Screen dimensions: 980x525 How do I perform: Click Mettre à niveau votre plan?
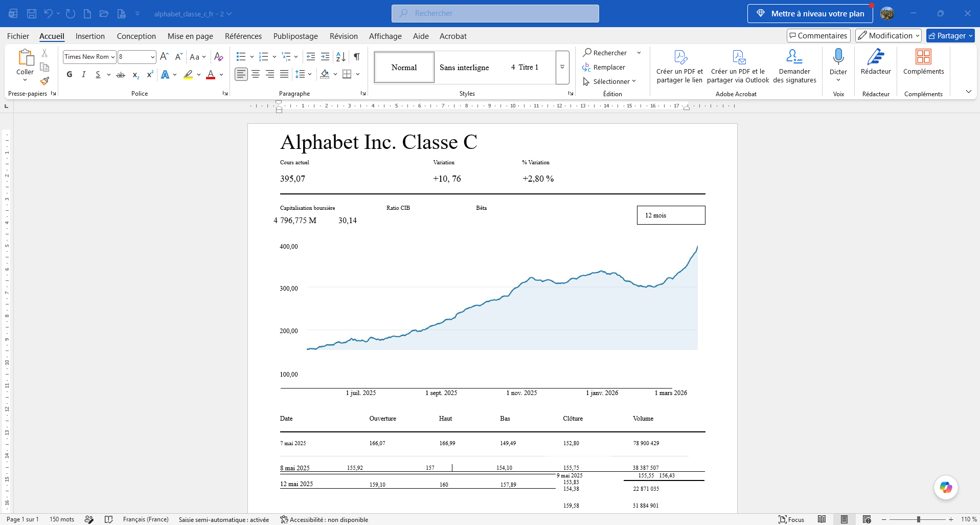pyautogui.click(x=810, y=14)
